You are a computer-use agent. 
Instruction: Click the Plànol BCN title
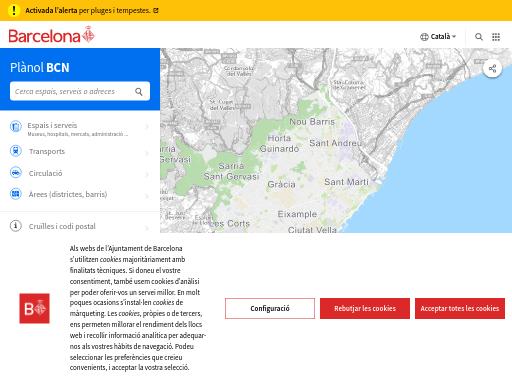(x=40, y=68)
